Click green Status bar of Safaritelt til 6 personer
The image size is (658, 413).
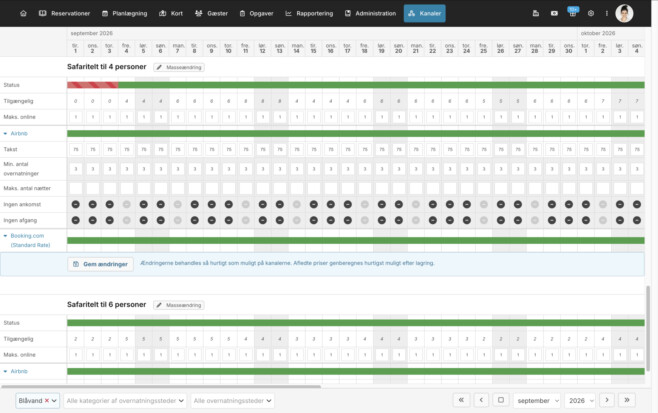[356, 323]
